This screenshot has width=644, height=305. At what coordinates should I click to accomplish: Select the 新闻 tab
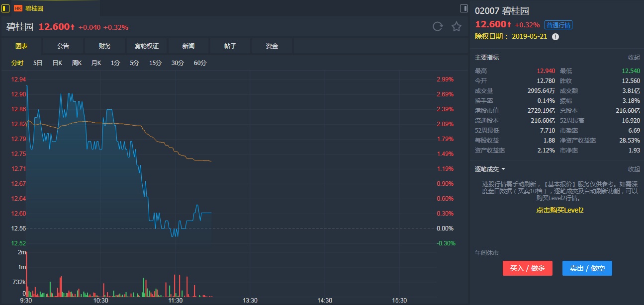[188, 46]
